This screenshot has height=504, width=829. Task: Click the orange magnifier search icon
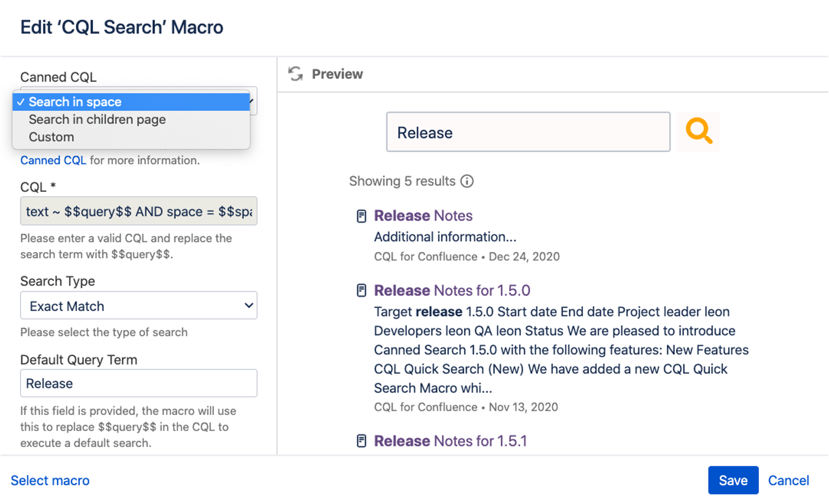(699, 131)
